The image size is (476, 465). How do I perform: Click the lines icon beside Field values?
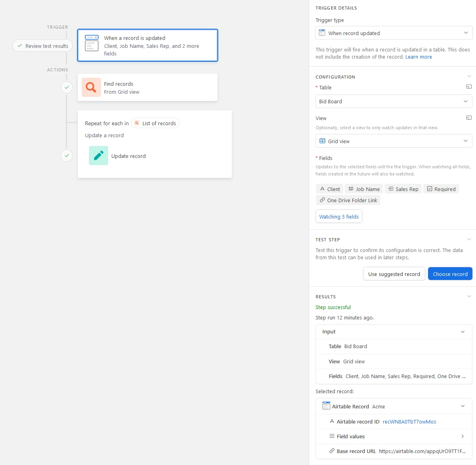pyautogui.click(x=332, y=436)
